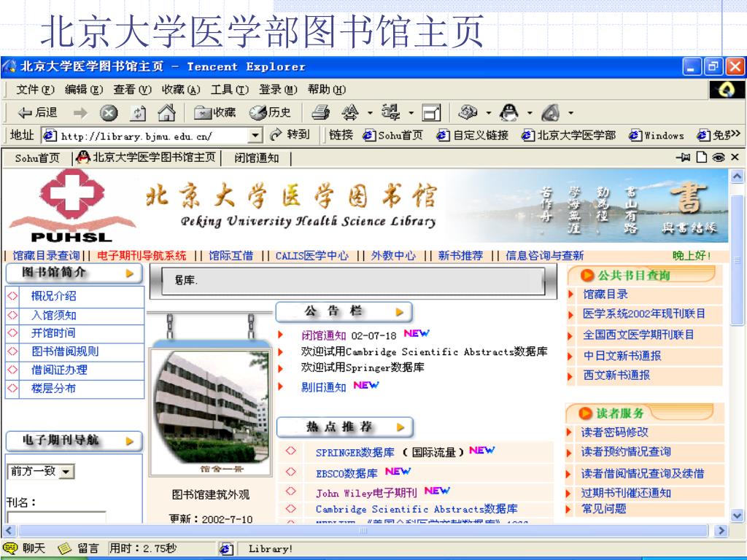Viewport: 747px width, 560px height.
Task: Open SPRINGER数据库 link
Action: click(x=355, y=452)
